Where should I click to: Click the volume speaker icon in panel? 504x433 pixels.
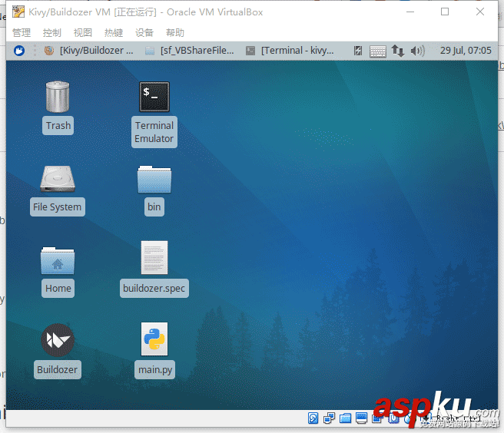(x=417, y=51)
